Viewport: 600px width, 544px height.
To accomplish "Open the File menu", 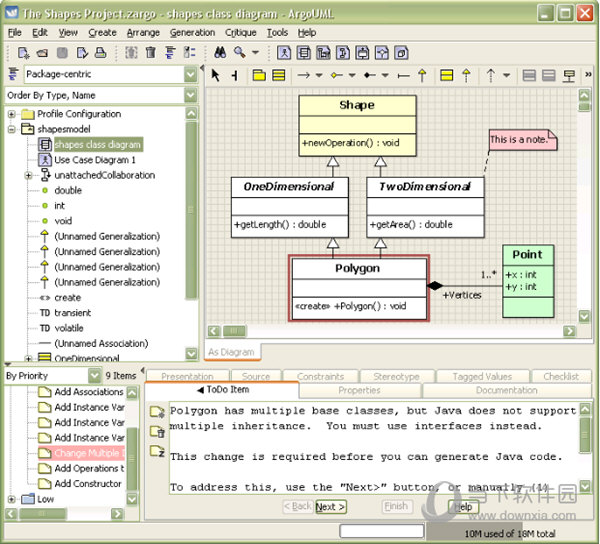I will [x=15, y=33].
